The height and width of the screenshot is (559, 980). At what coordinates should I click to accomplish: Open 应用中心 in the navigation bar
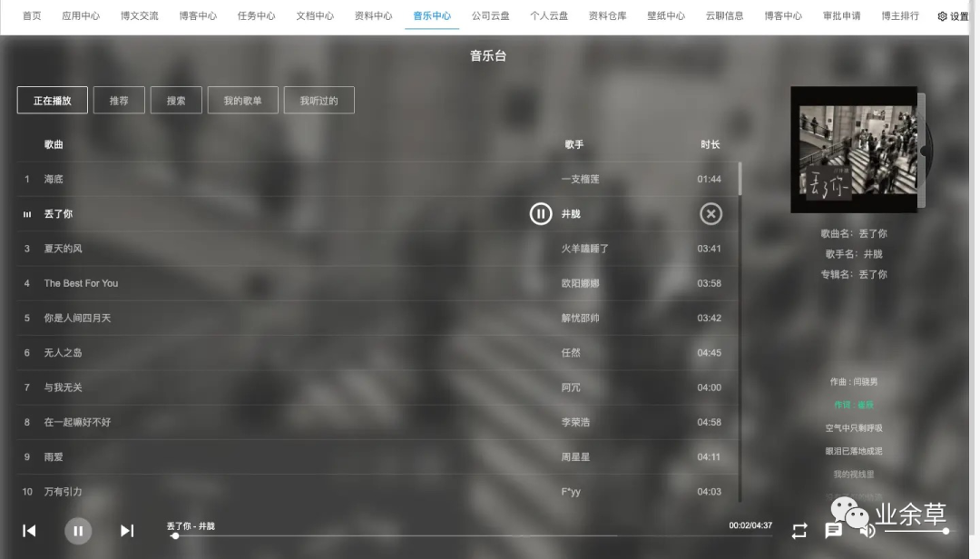pos(81,15)
